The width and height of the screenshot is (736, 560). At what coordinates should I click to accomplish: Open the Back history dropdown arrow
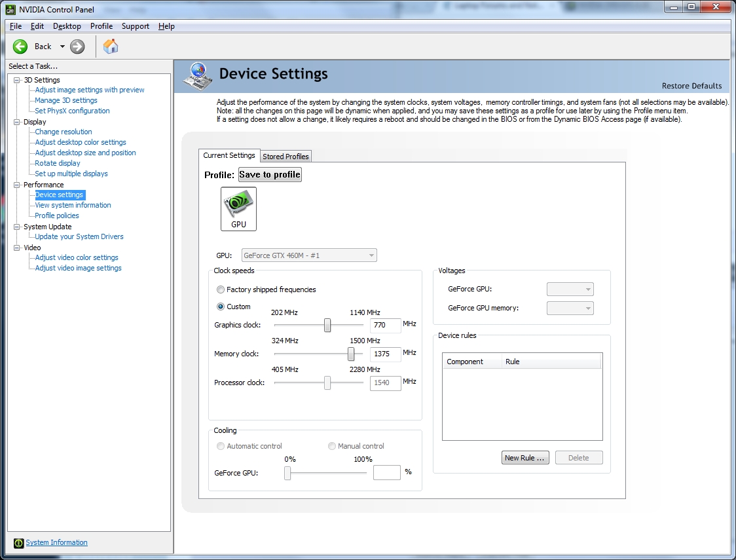pyautogui.click(x=62, y=47)
